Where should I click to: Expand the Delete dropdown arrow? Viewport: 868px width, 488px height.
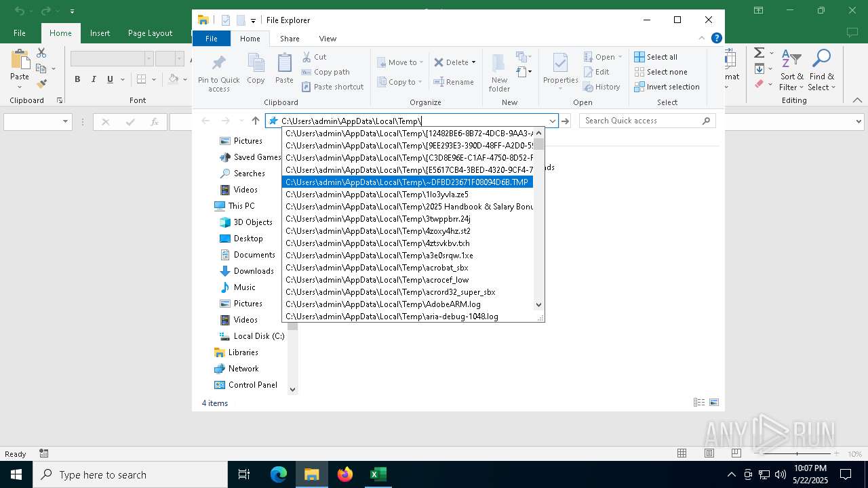pyautogui.click(x=473, y=62)
